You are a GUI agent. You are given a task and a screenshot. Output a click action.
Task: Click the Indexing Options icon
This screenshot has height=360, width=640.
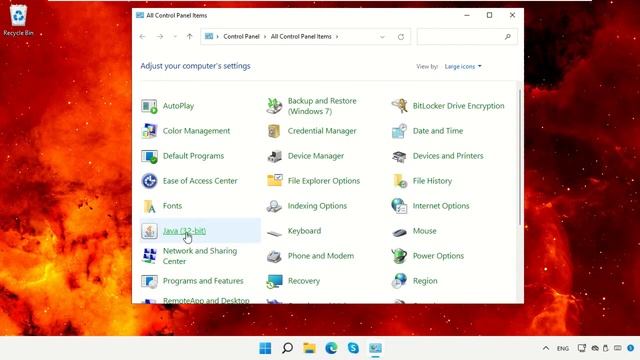274,206
